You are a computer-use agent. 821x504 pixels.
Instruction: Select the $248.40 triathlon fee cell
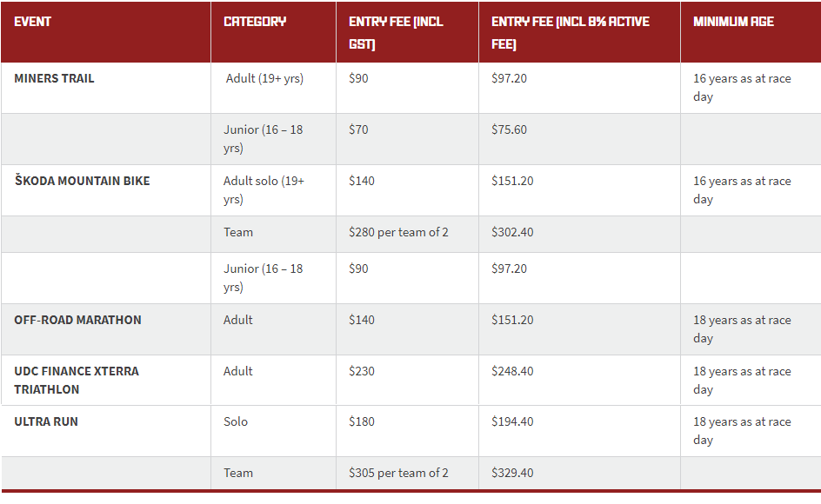[512, 371]
